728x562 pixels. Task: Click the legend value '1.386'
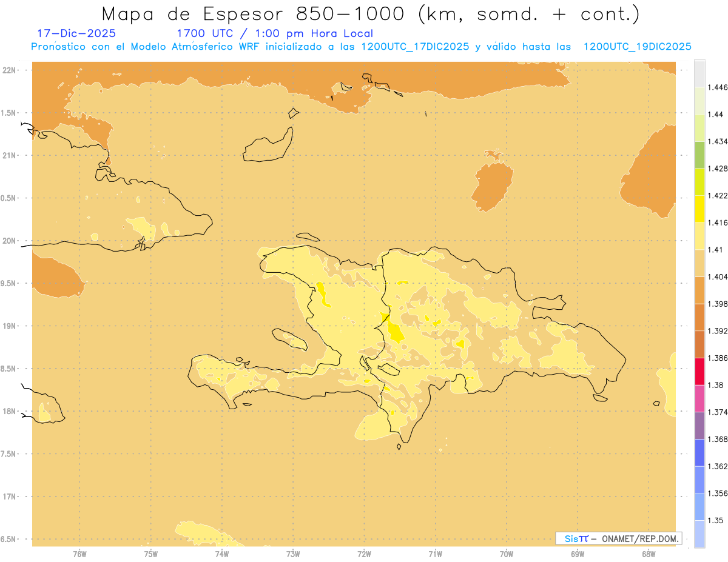coord(719,358)
